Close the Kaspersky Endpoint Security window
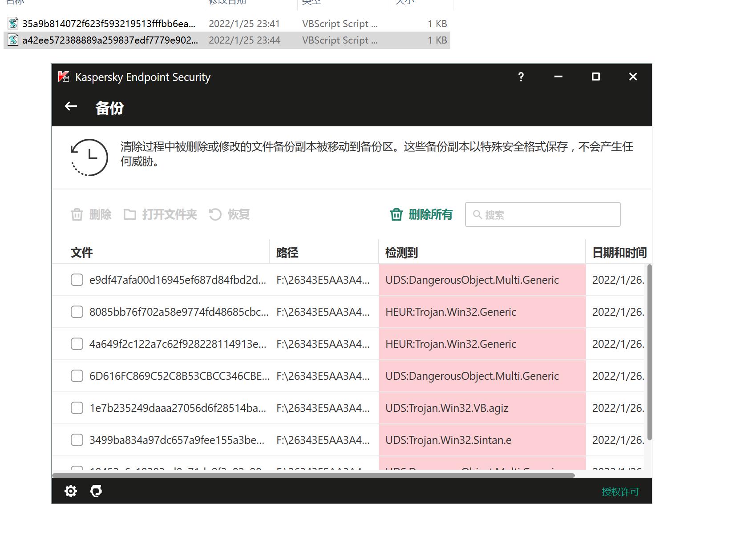Screen dimensions: 736x560 pyautogui.click(x=633, y=77)
